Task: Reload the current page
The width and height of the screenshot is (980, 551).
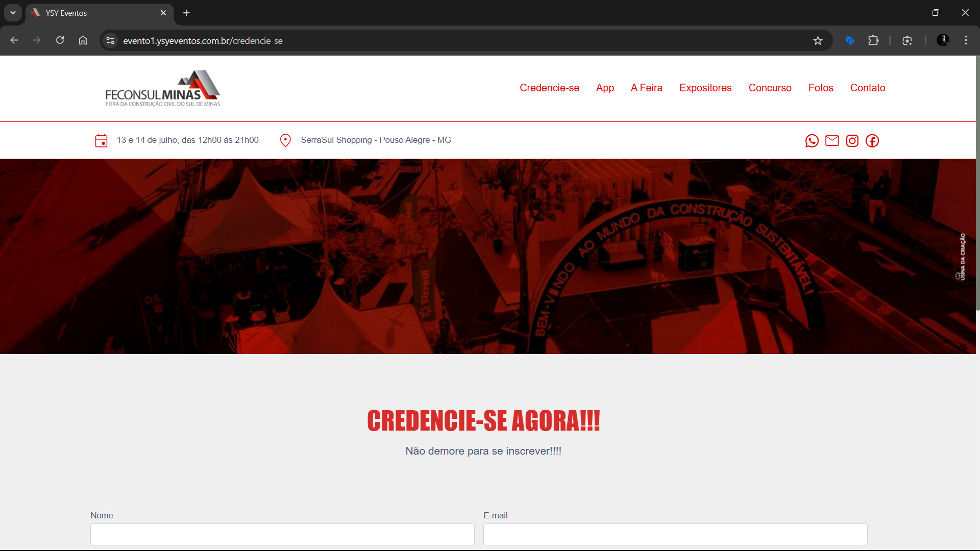Action: [x=60, y=40]
